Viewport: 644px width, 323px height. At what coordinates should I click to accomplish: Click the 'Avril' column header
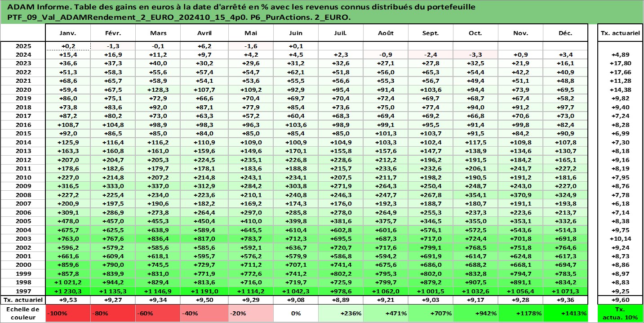pos(204,33)
